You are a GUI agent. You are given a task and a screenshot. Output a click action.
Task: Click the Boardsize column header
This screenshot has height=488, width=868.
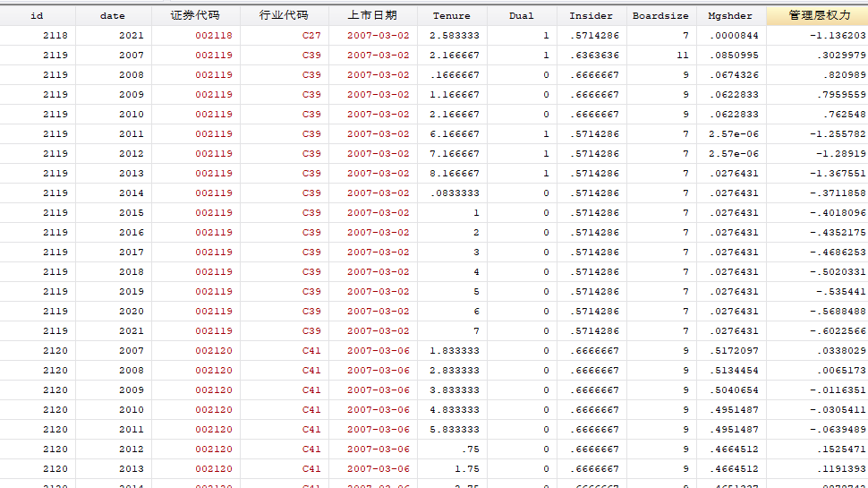(660, 15)
